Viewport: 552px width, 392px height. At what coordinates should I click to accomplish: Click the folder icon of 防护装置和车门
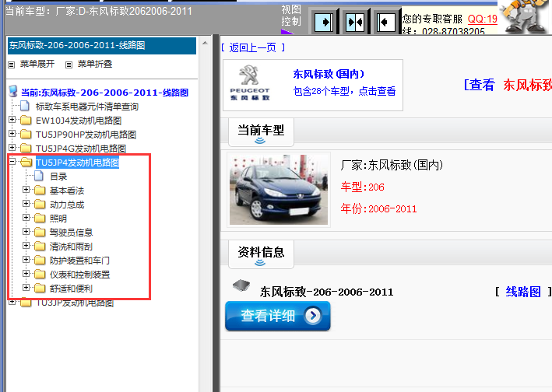pyautogui.click(x=40, y=260)
